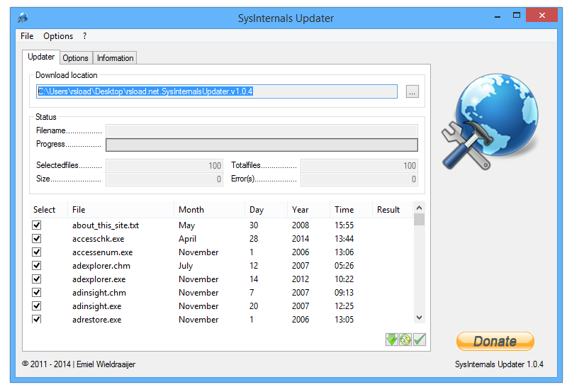The height and width of the screenshot is (392, 584).
Task: Click the year 2014 cell
Action: (x=301, y=239)
